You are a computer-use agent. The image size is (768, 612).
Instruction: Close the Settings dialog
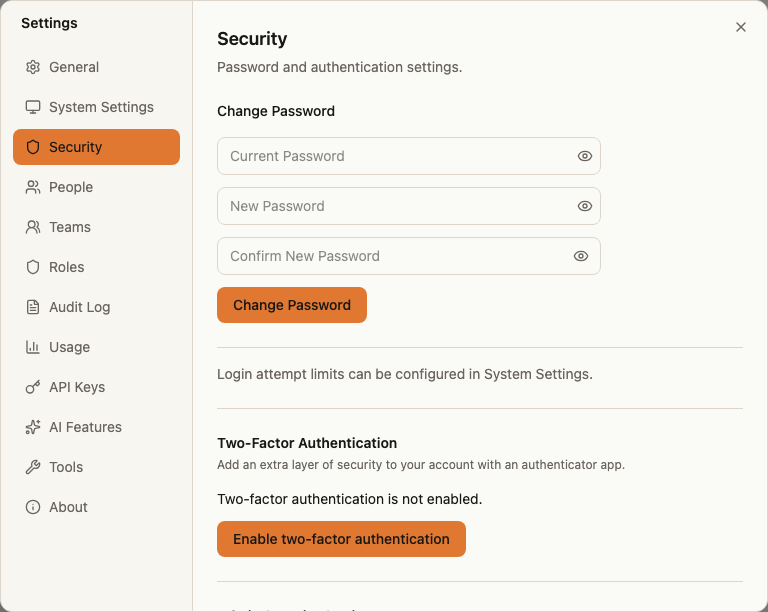741,27
